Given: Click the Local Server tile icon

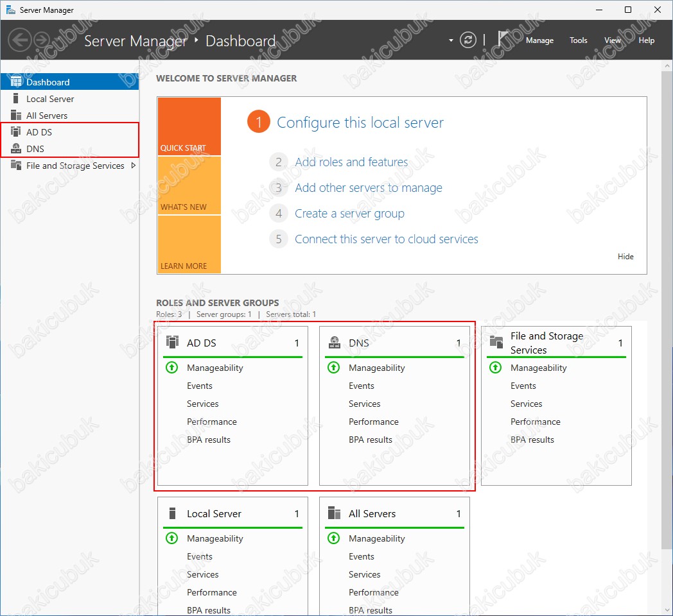Looking at the screenshot, I should [172, 513].
